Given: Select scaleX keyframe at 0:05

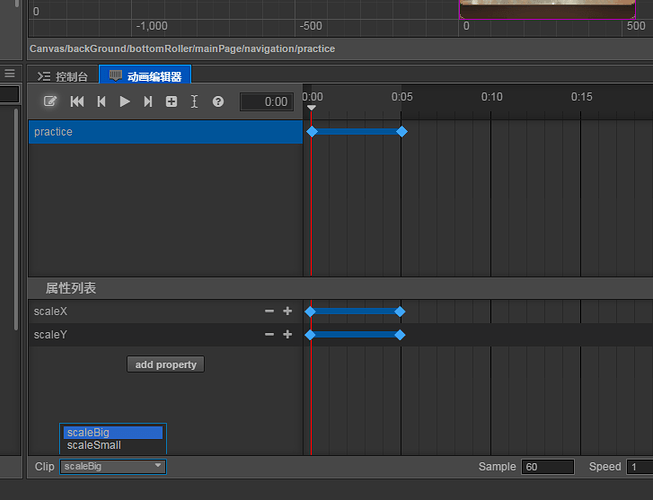Looking at the screenshot, I should click(x=400, y=311).
